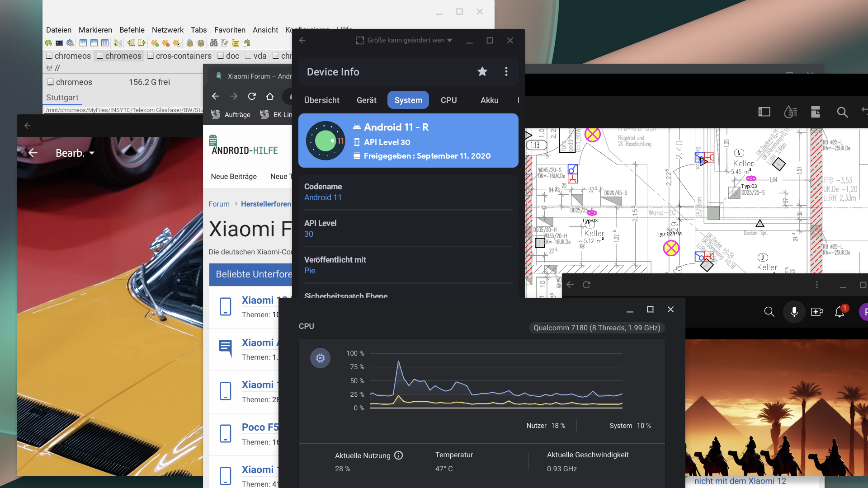Image resolution: width=868 pixels, height=488 pixels.
Task: Click the Herstellerforen breadcrumb link
Action: pyautogui.click(x=266, y=204)
